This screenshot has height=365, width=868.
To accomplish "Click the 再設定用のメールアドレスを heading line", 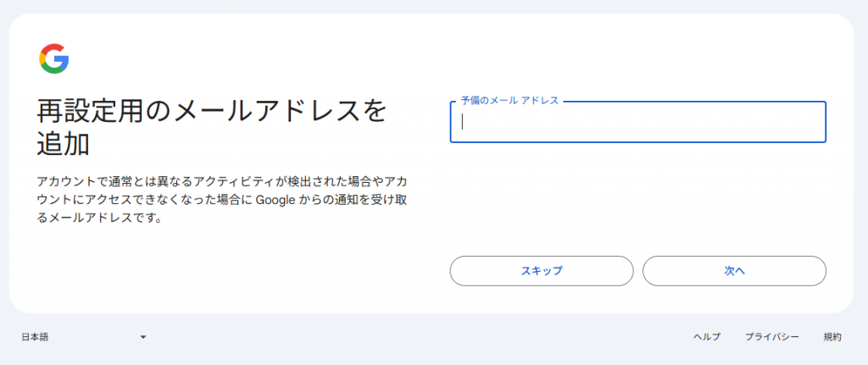I will click(212, 111).
